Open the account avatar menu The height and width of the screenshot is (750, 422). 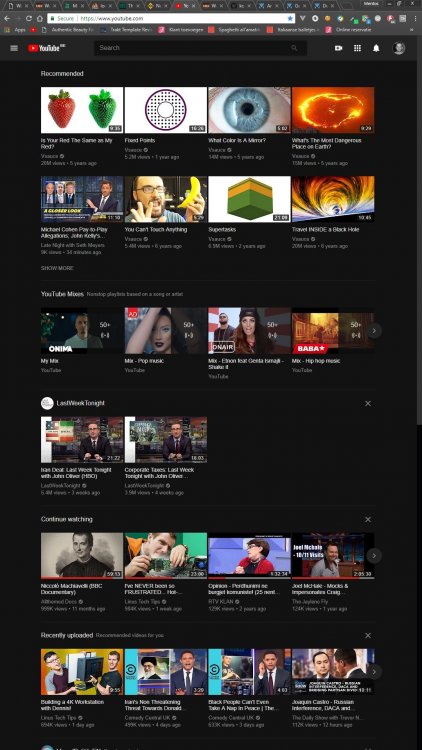pyautogui.click(x=399, y=48)
